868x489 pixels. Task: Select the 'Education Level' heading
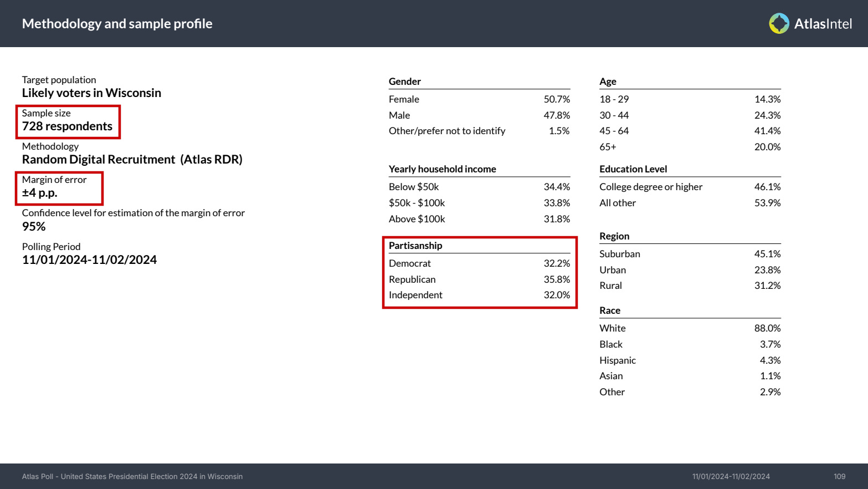coord(633,169)
